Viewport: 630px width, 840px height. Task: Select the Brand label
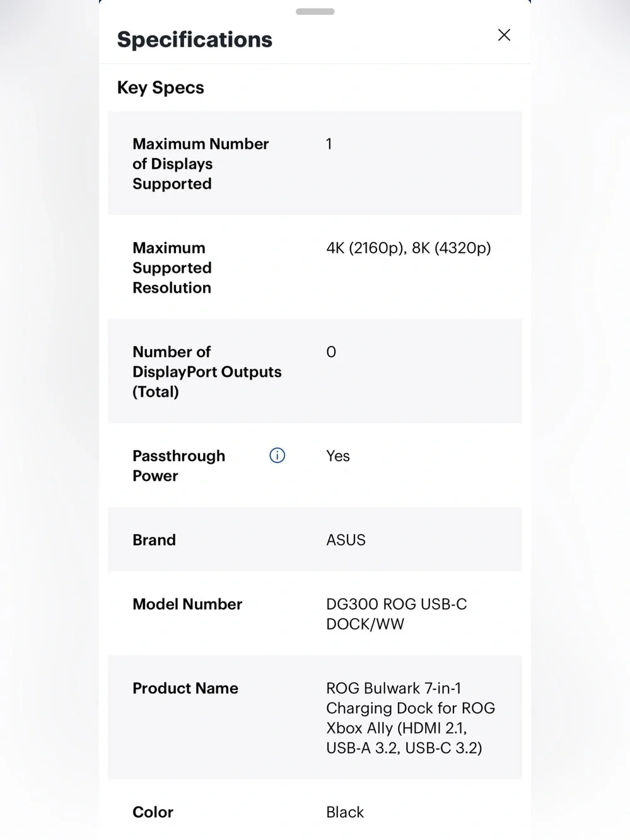point(154,540)
